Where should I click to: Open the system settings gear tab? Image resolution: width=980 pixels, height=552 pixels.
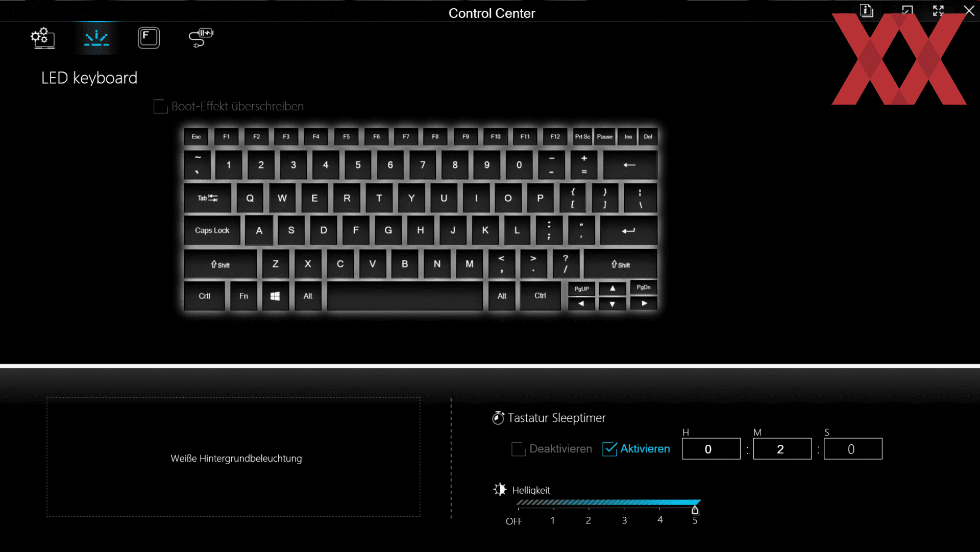coord(43,38)
